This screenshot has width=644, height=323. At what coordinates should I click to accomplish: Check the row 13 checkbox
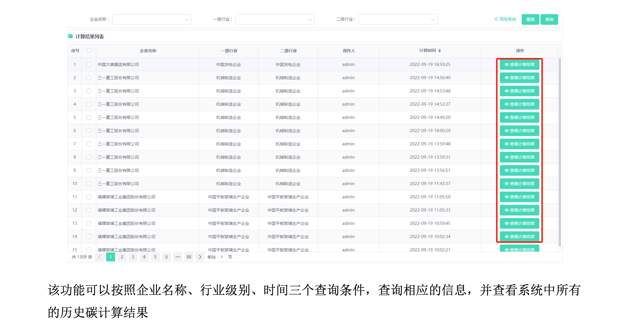point(89,223)
